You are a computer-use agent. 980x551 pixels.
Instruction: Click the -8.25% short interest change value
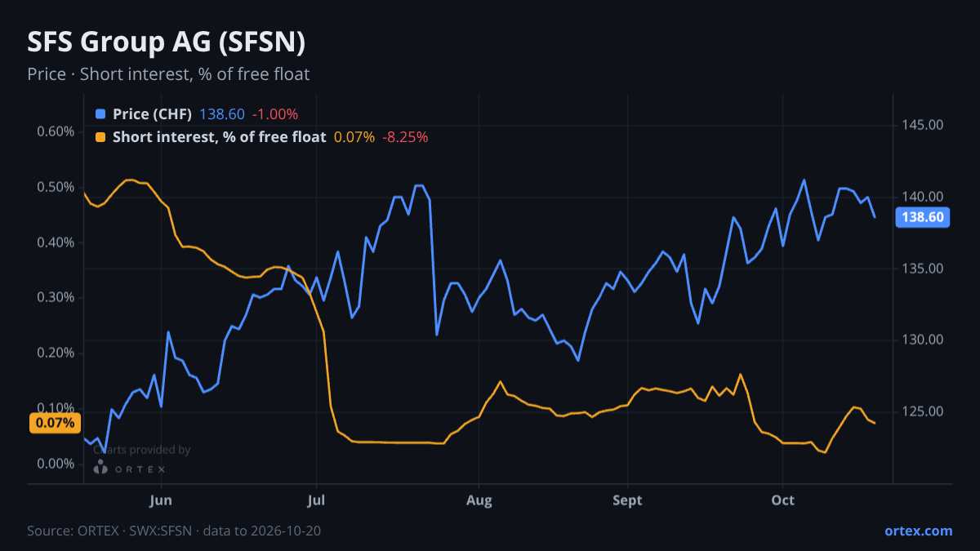(405, 137)
